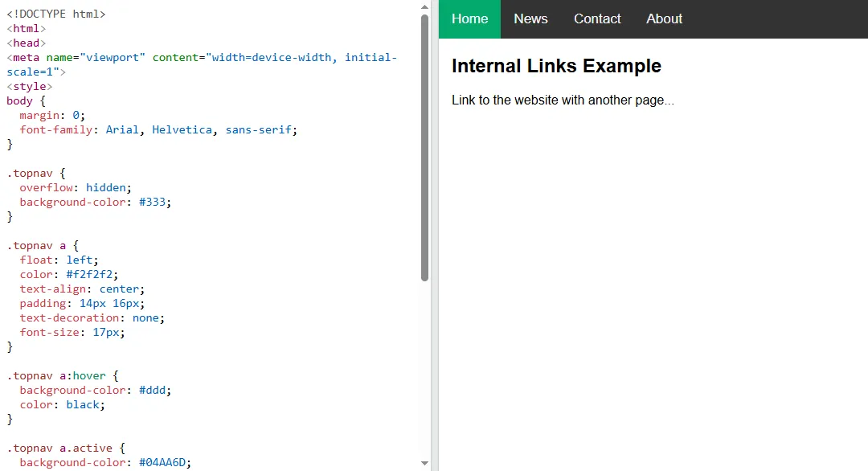Click the scrollbar up arrow on code pane
The height and width of the screenshot is (471, 868).
[424, 6]
